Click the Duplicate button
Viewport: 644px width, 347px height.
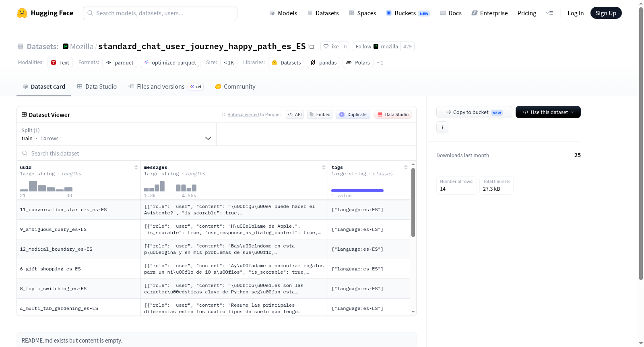353,114
